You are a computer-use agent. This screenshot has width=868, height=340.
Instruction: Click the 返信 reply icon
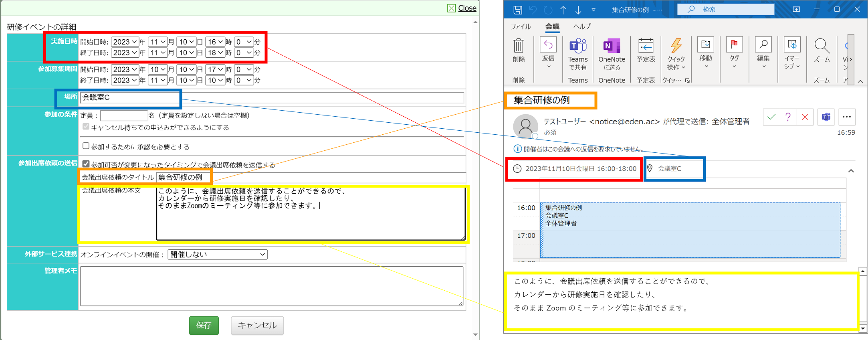(548, 45)
